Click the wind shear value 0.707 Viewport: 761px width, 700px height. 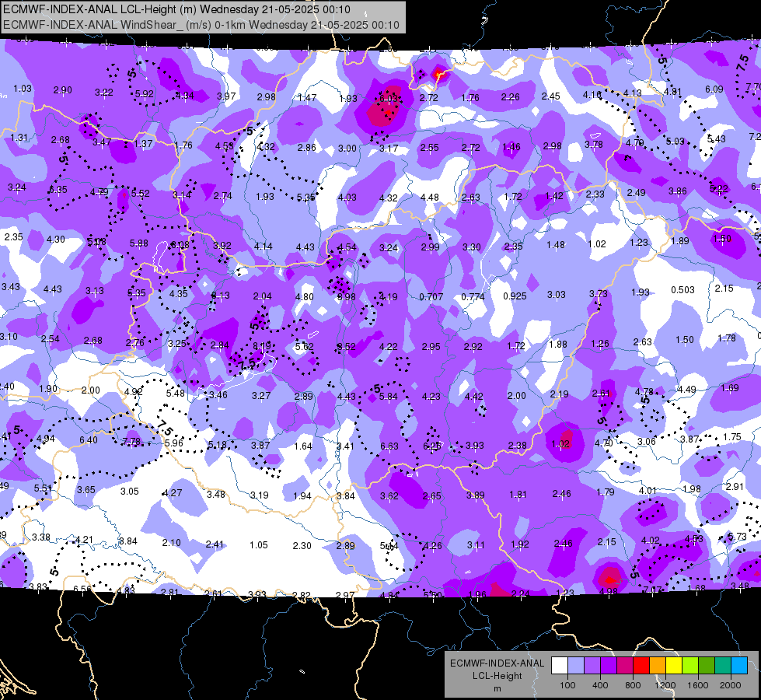pyautogui.click(x=431, y=297)
